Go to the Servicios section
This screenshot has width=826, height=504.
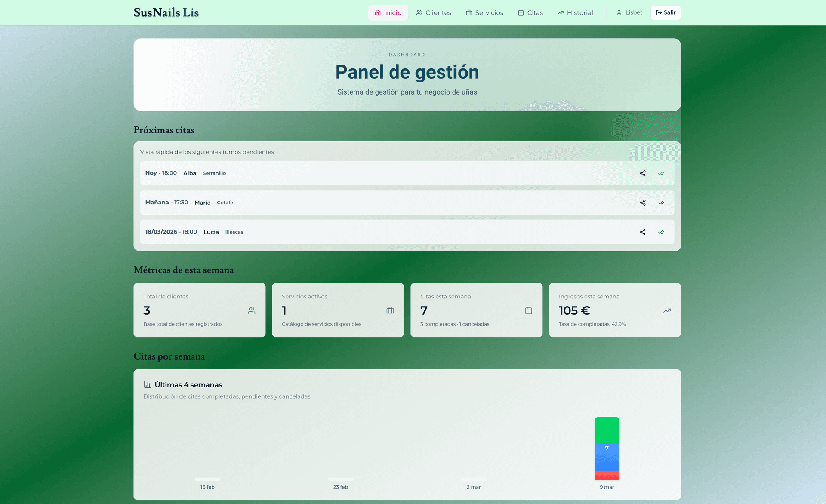pyautogui.click(x=484, y=13)
